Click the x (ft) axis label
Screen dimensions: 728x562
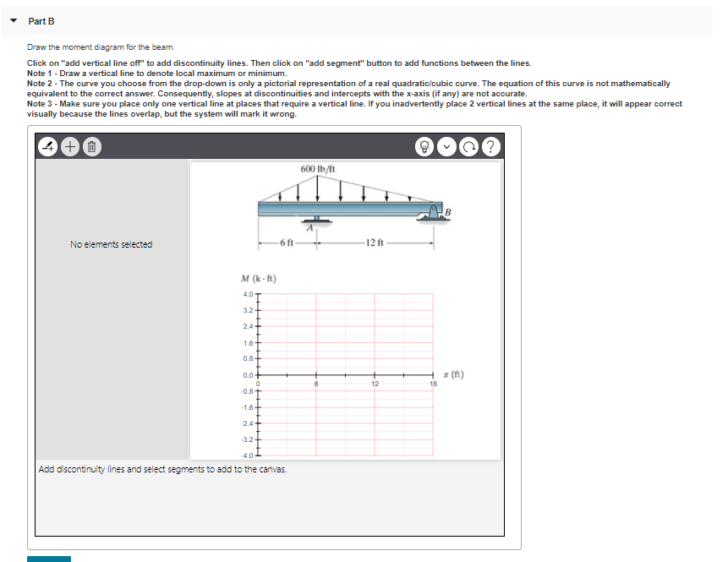pyautogui.click(x=453, y=374)
